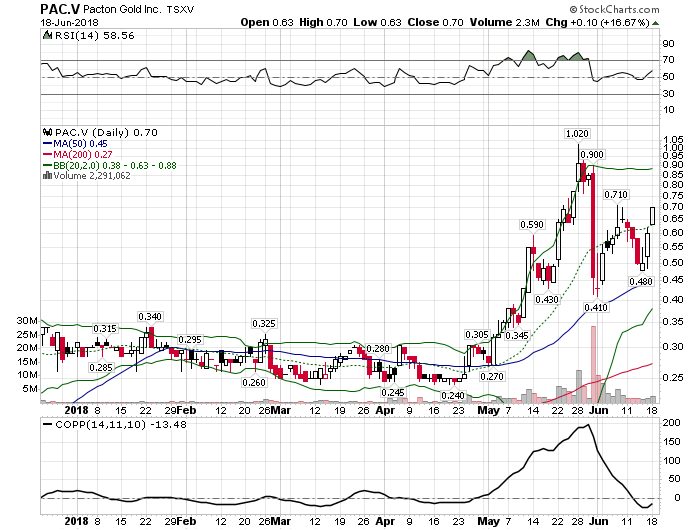The height and width of the screenshot is (530, 700).
Task: Click the Pacton Gold Inc. company name
Action: coord(122,9)
